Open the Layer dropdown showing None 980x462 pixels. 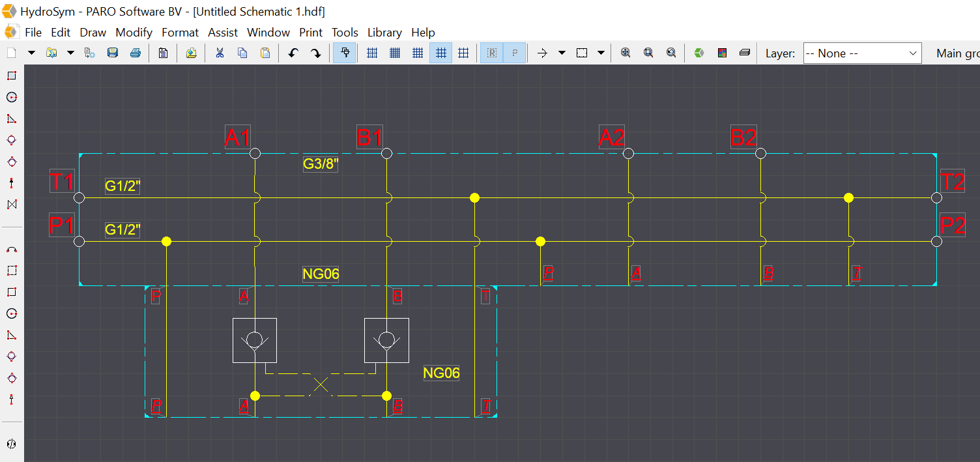(x=862, y=53)
